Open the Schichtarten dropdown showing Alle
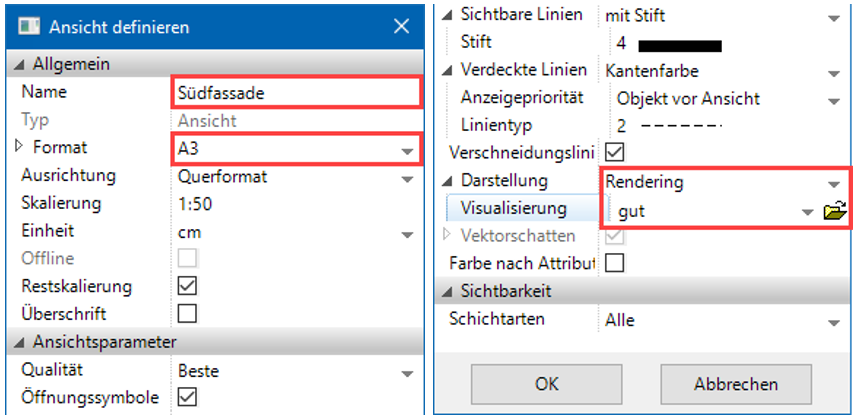 click(x=834, y=322)
